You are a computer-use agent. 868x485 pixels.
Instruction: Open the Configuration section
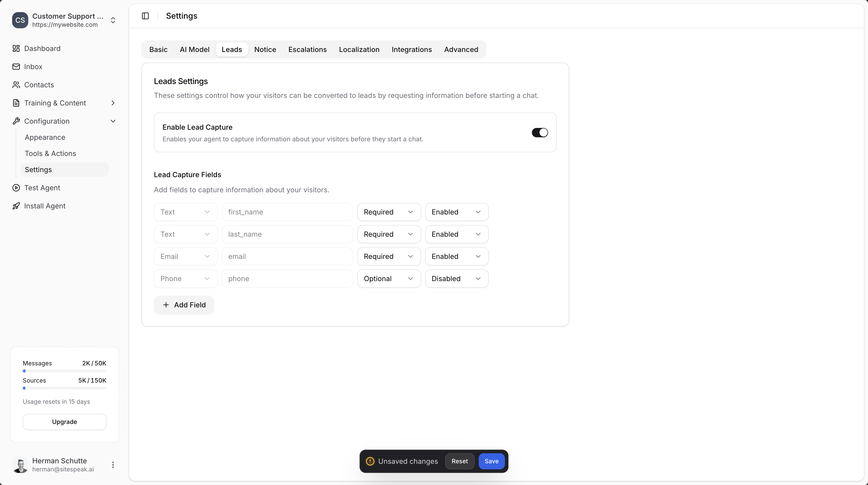point(47,121)
